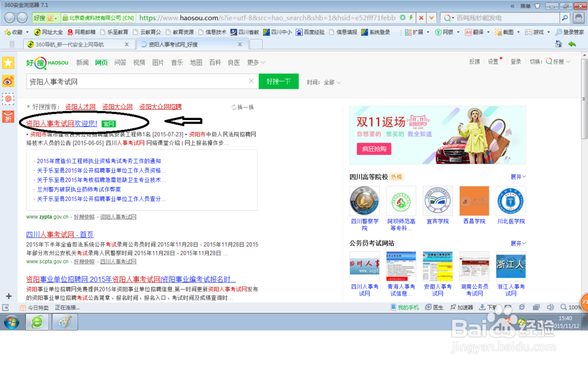Viewport: 588px width, 367px height.
Task: Click the red stop loading X icon
Action: (x=421, y=18)
